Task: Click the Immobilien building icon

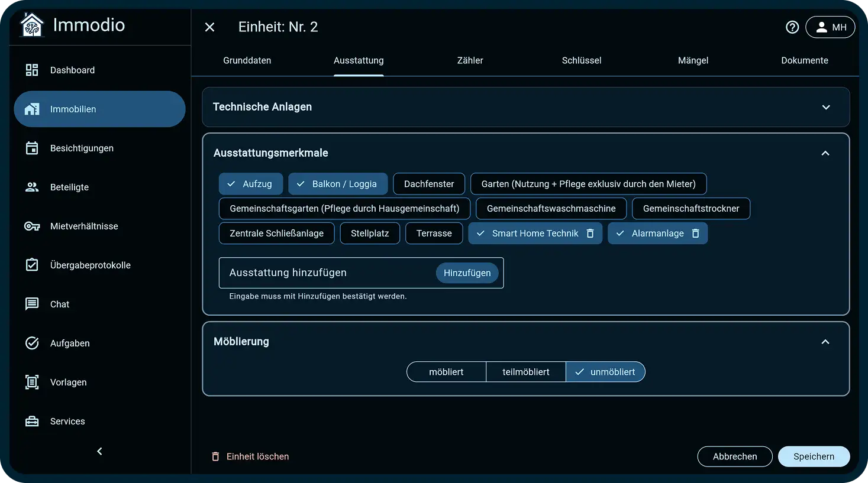Action: click(x=32, y=109)
